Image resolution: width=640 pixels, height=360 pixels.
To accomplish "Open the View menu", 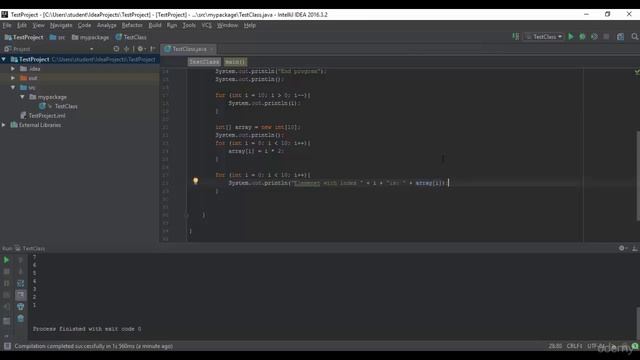I will [38, 25].
